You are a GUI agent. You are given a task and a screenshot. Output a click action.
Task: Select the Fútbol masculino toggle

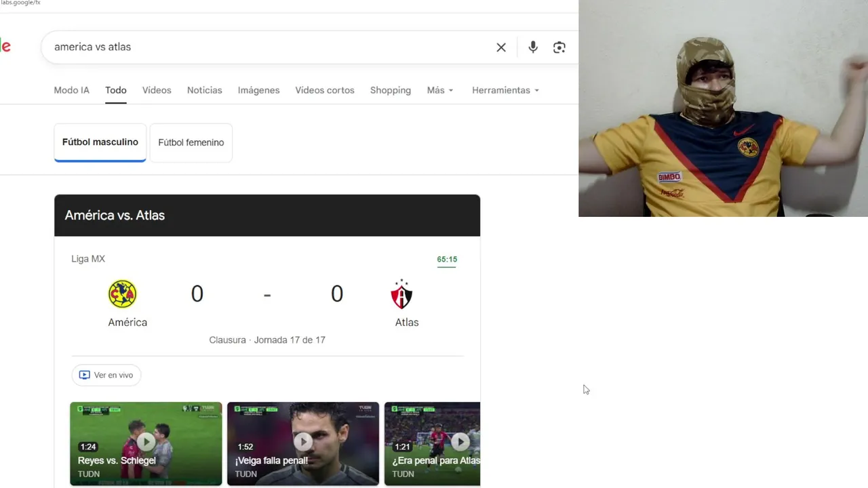click(100, 142)
